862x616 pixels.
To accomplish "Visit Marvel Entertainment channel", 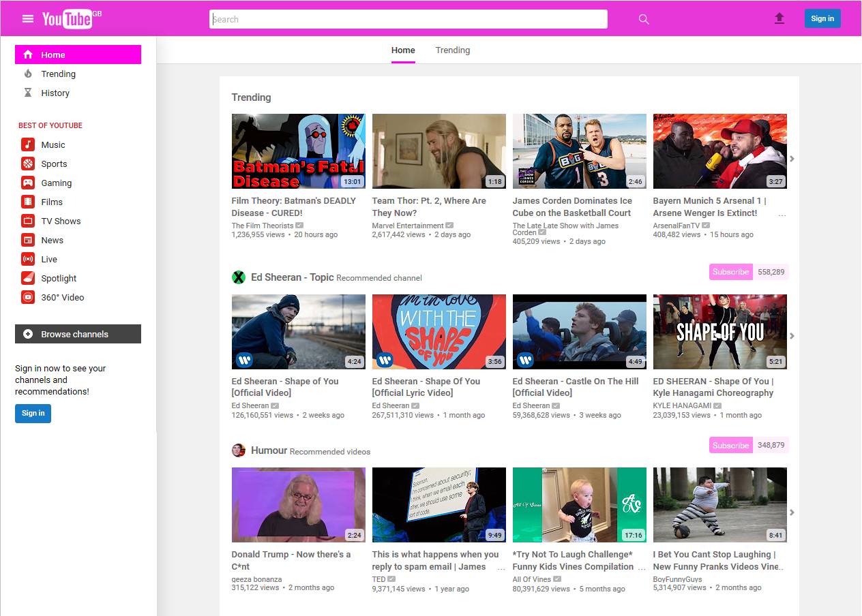I will (x=408, y=226).
